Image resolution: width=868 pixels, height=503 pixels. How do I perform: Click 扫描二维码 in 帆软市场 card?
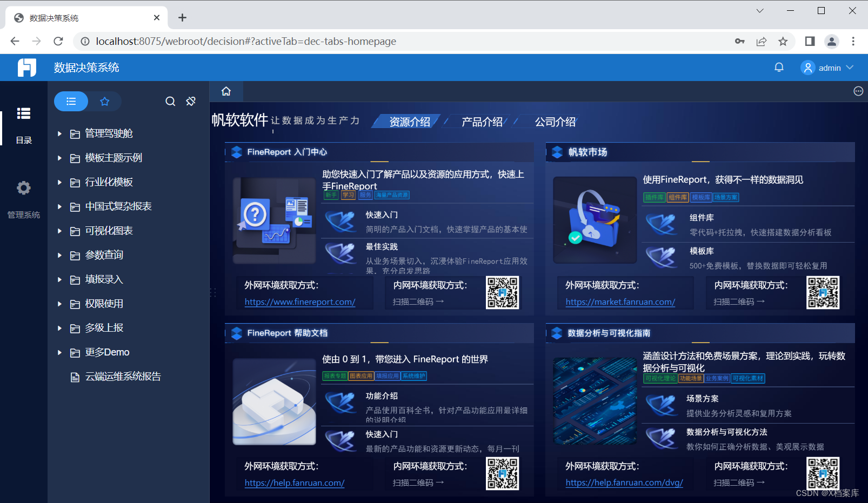point(739,302)
